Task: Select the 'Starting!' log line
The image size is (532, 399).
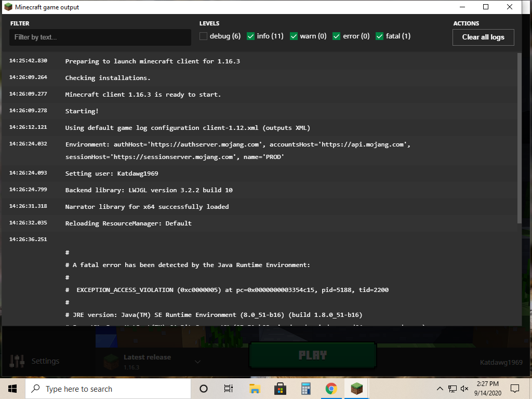Action: [82, 111]
